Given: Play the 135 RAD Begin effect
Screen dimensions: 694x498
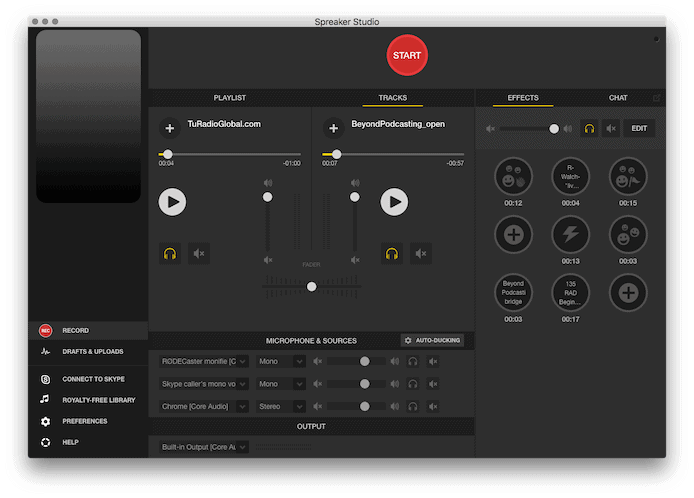Looking at the screenshot, I should pos(571,293).
